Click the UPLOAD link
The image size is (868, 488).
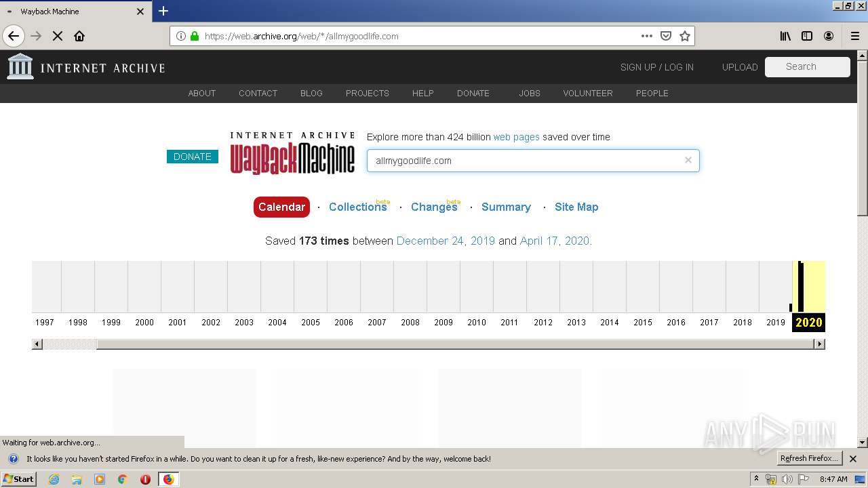tap(740, 67)
